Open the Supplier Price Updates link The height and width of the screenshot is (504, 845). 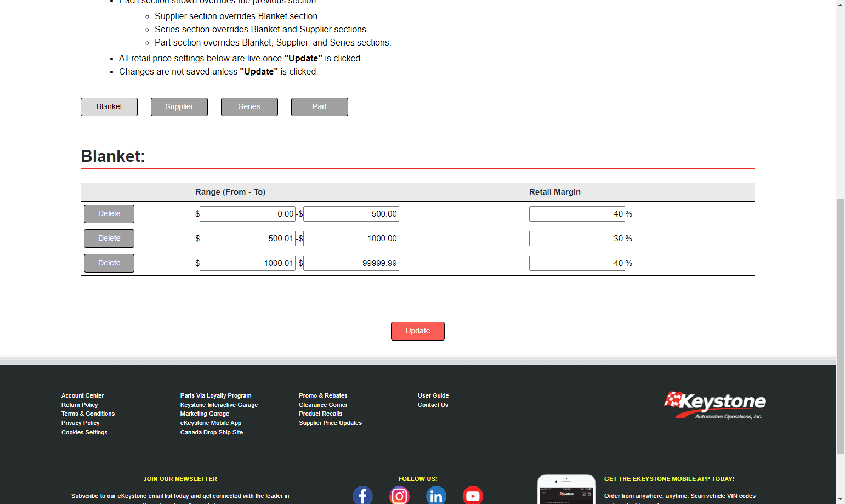[330, 423]
